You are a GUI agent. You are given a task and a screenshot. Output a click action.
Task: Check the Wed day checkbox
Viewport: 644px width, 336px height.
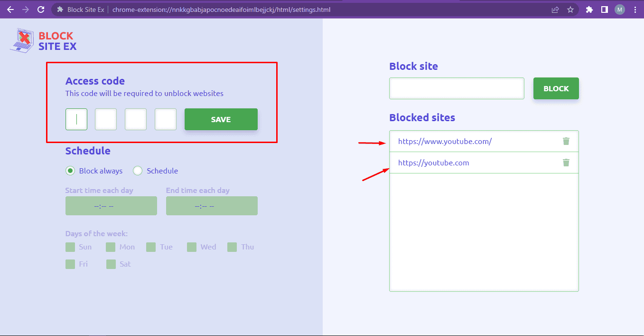(x=191, y=247)
